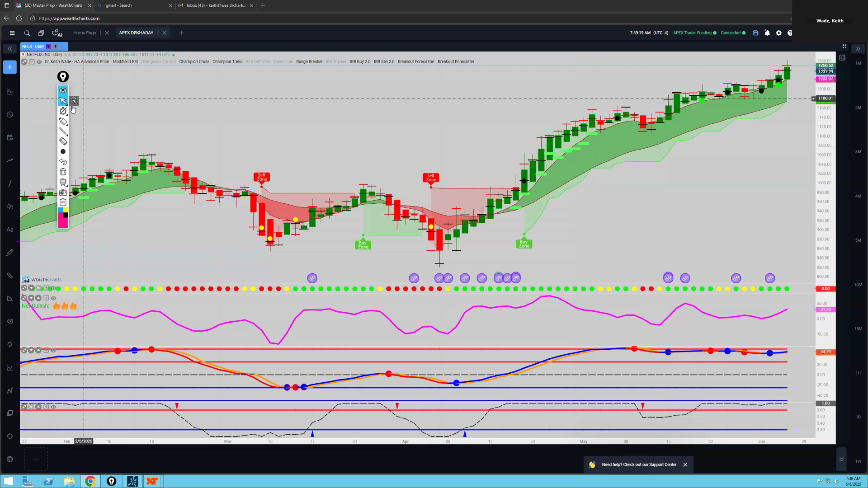Select 15M timeframe in right panel

[858, 329]
